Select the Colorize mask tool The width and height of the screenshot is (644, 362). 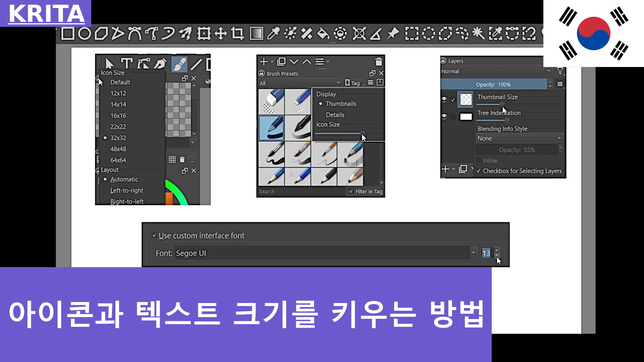coord(290,34)
